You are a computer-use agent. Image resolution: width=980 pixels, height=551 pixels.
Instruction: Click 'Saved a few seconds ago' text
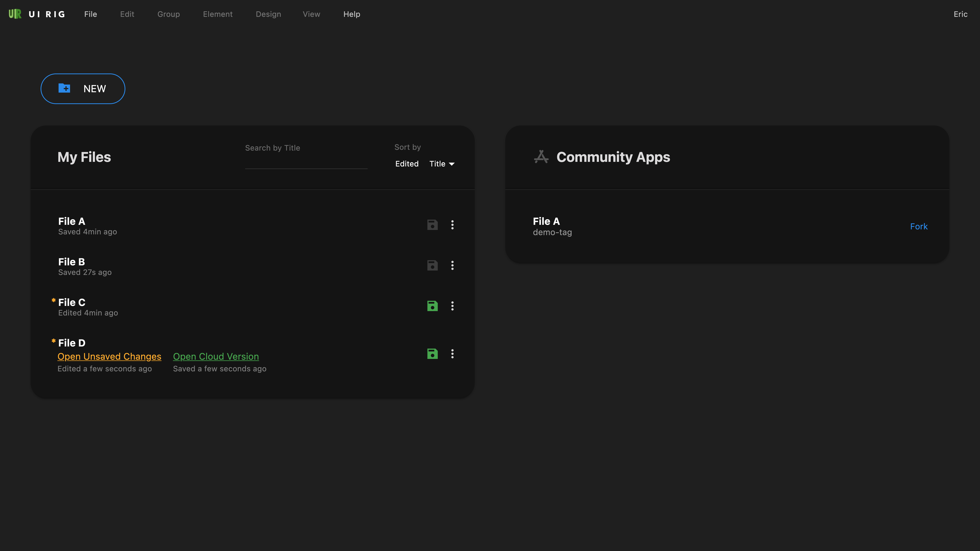point(220,368)
